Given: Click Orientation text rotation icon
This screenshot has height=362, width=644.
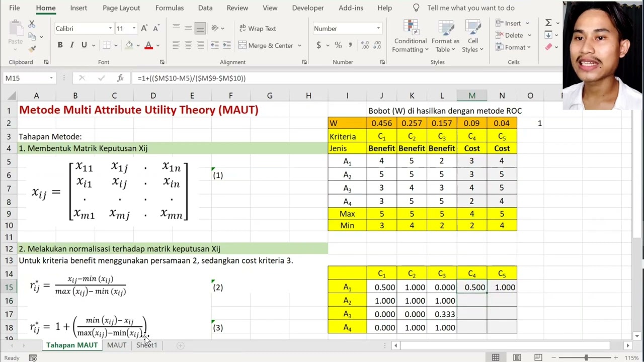Looking at the screenshot, I should pos(215,28).
